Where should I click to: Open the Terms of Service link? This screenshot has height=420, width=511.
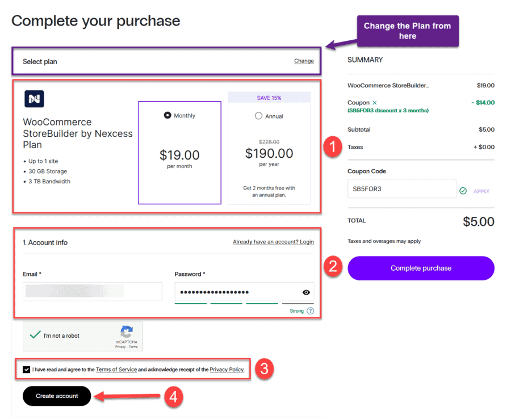(x=116, y=369)
